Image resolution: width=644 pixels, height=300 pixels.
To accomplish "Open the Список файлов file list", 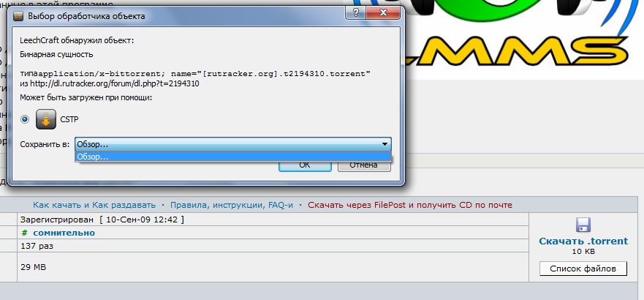I will click(x=583, y=269).
